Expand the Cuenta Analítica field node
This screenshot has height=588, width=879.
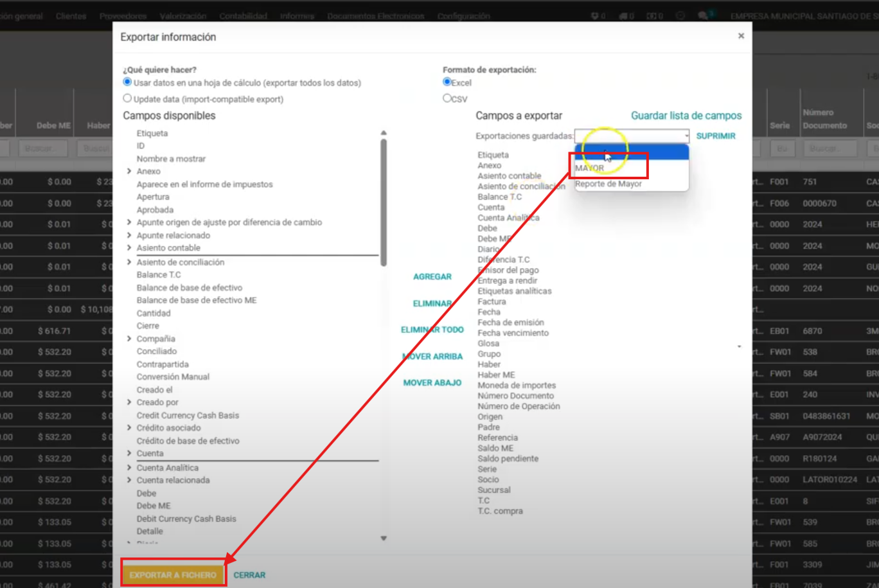[129, 468]
